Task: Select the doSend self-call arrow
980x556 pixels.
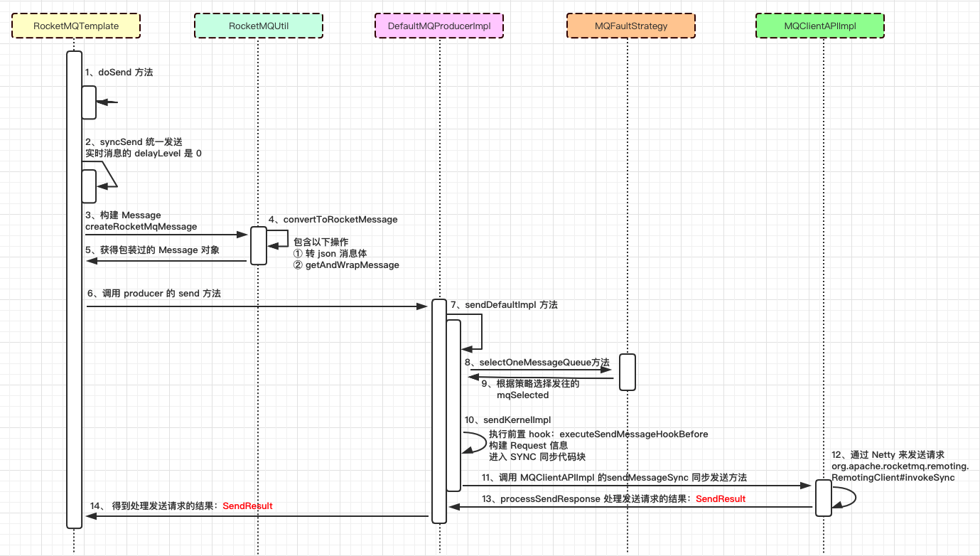Action: coord(107,102)
